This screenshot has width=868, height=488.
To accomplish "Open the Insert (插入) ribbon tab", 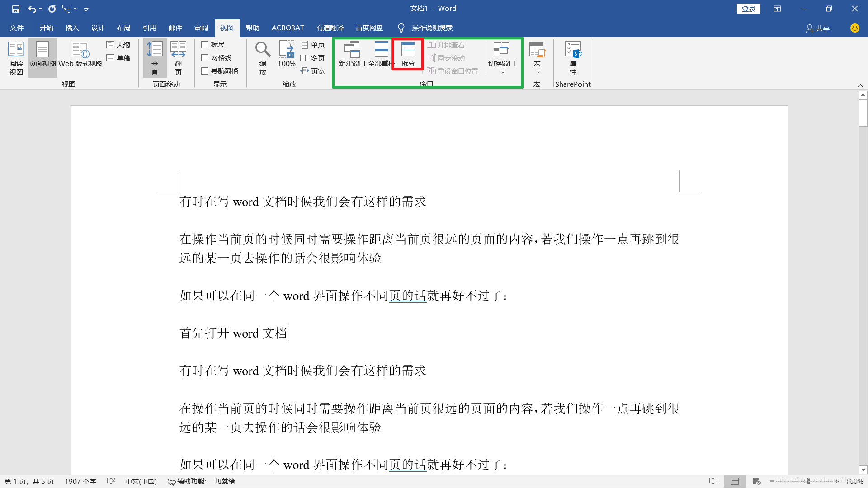I will pyautogui.click(x=72, y=28).
